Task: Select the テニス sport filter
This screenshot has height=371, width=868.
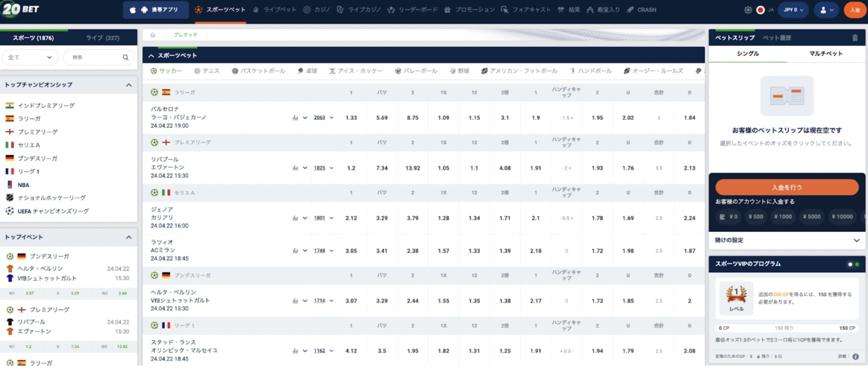Action: (206, 71)
